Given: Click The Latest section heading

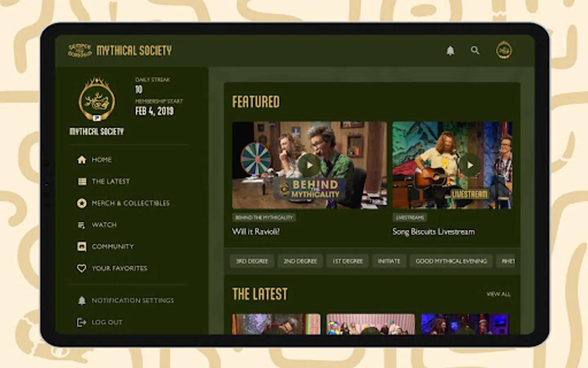Looking at the screenshot, I should (x=260, y=294).
